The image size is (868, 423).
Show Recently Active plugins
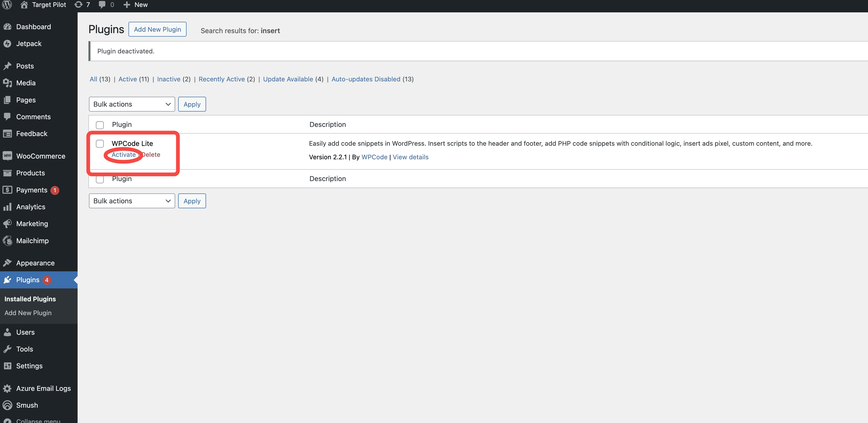point(221,79)
